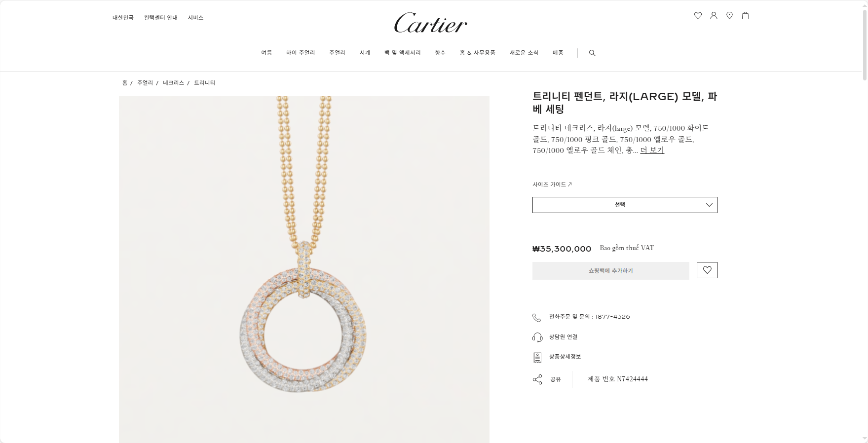Image resolution: width=868 pixels, height=443 pixels.
Task: Open the shopping bag icon
Action: 745,16
